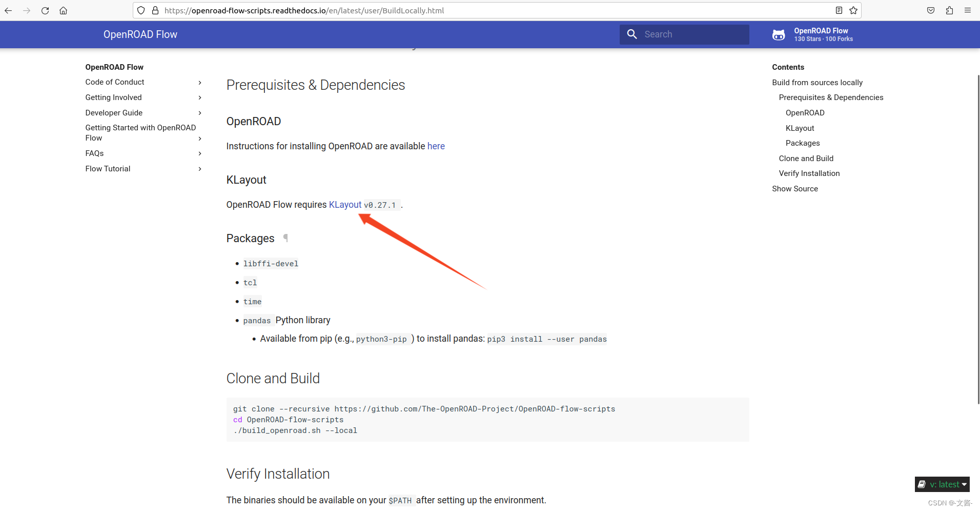Open Developer Guide sidebar page
Screen dimensions: 980x511
pos(114,113)
